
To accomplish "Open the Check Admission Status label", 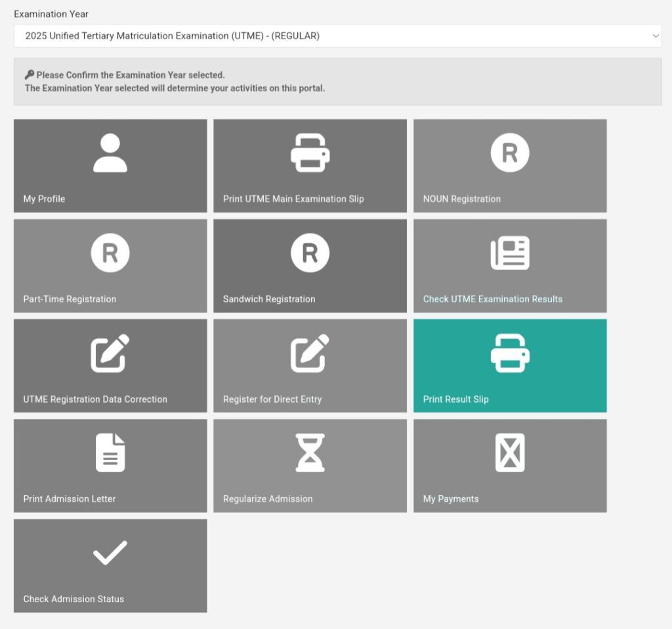I will pos(73,599).
